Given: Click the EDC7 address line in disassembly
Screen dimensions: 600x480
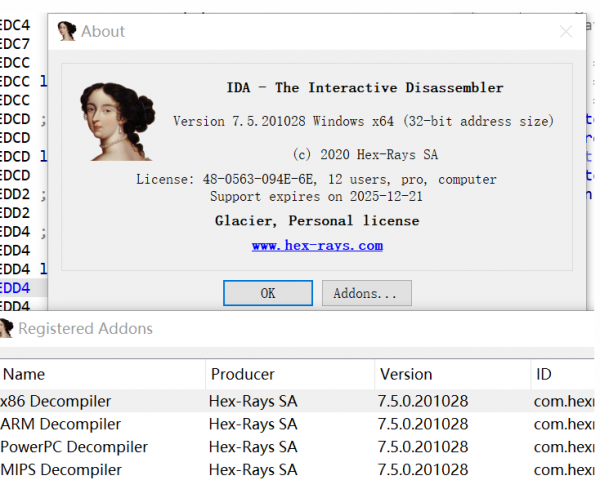Looking at the screenshot, I should coord(15,44).
